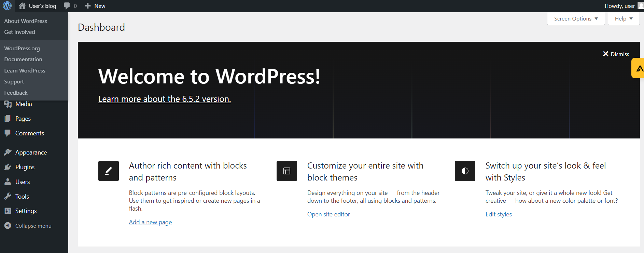644x253 pixels.
Task: Click the Pages sidebar icon
Action: [x=8, y=119]
